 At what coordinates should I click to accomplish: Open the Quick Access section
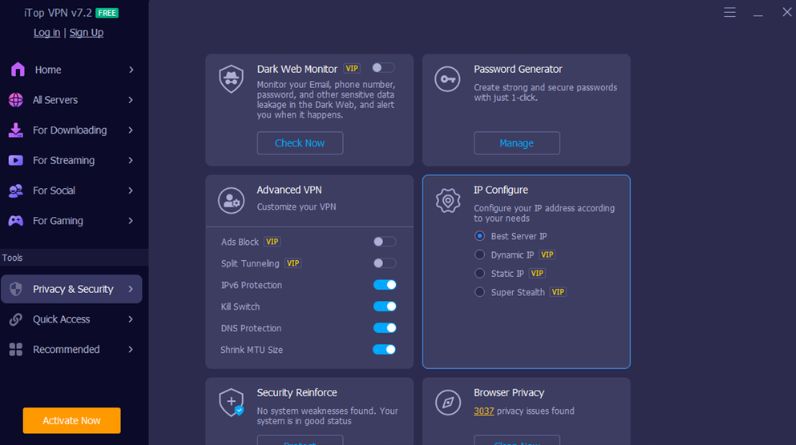(72, 319)
